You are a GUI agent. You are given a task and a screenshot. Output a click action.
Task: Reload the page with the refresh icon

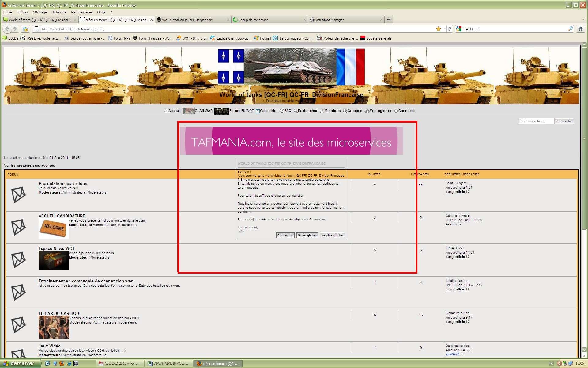pyautogui.click(x=449, y=29)
